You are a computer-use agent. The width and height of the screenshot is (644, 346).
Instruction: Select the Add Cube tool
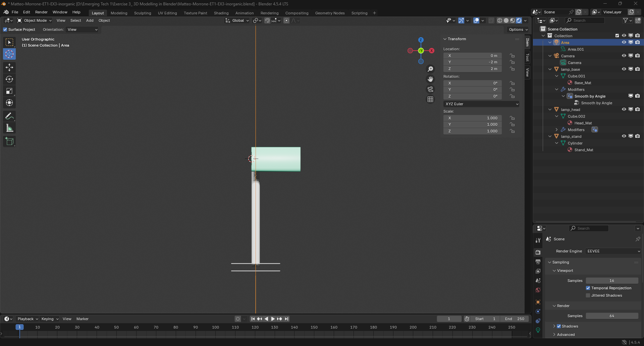point(9,141)
